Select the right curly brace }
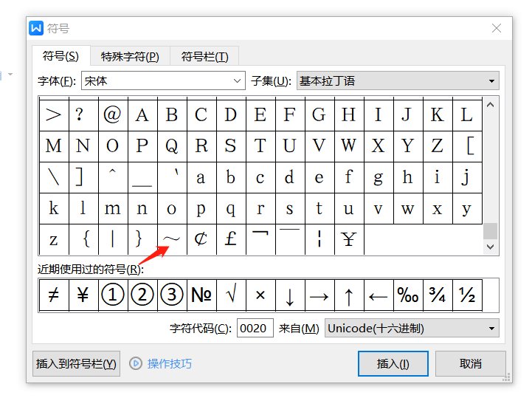 coord(142,239)
